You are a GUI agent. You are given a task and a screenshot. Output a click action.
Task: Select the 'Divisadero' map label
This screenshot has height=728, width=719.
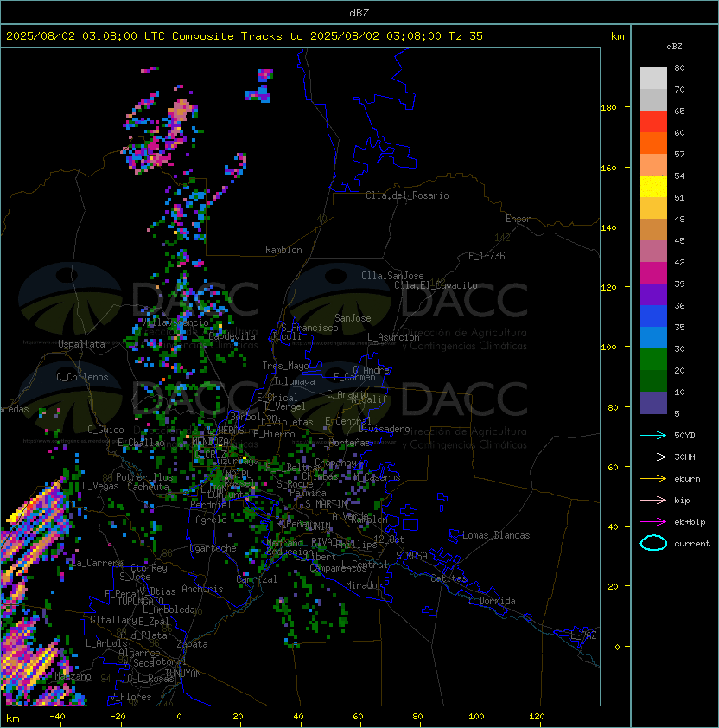pyautogui.click(x=385, y=429)
